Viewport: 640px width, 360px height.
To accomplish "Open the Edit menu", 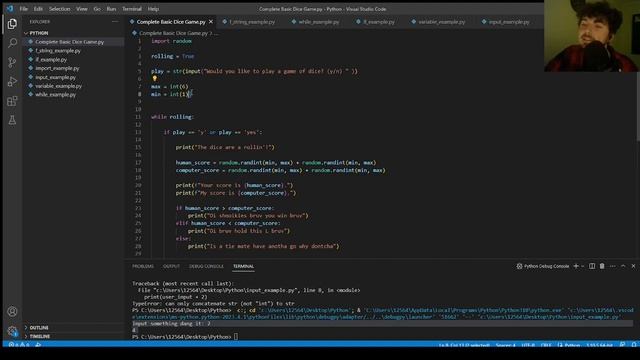I will tap(38, 9).
